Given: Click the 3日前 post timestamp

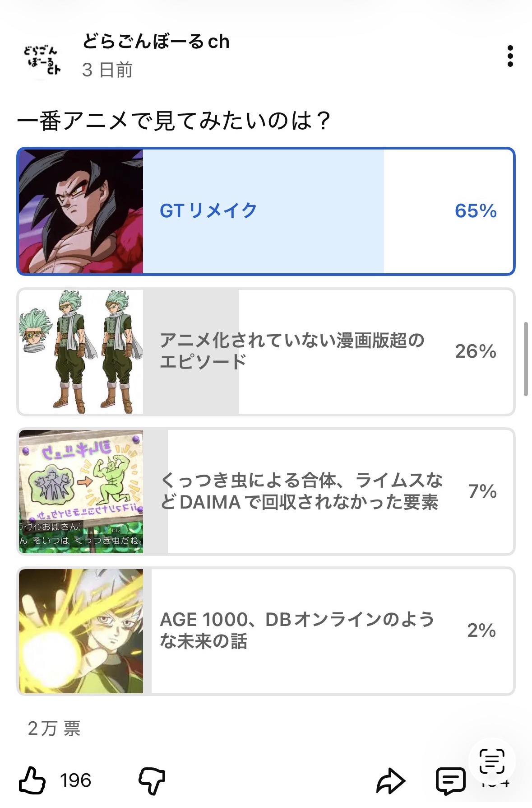Looking at the screenshot, I should pos(107,70).
